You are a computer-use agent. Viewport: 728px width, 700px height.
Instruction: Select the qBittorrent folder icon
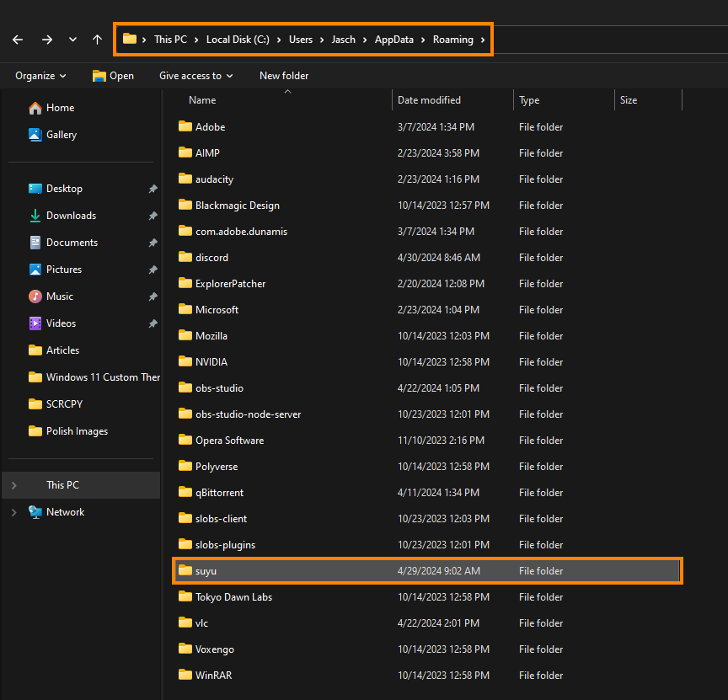click(x=185, y=492)
